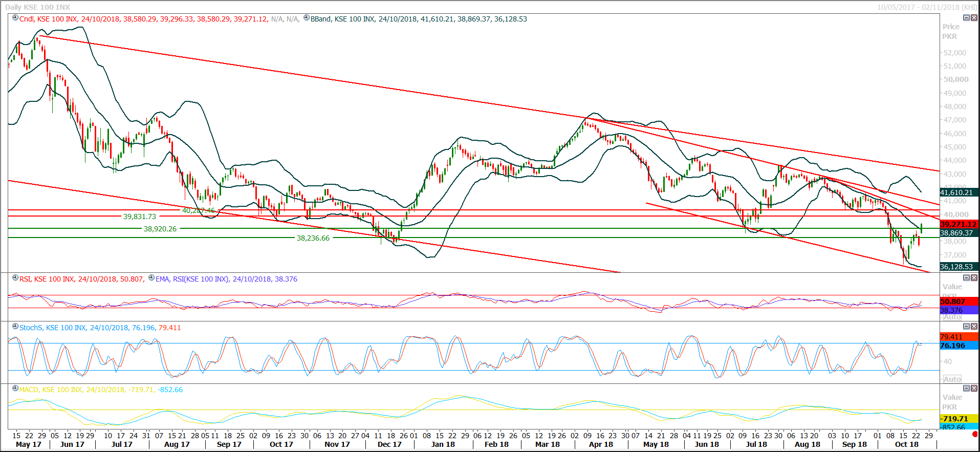Toggle Auto scale in the StochS pane
This screenshot has height=452, width=980.
coord(952,379)
